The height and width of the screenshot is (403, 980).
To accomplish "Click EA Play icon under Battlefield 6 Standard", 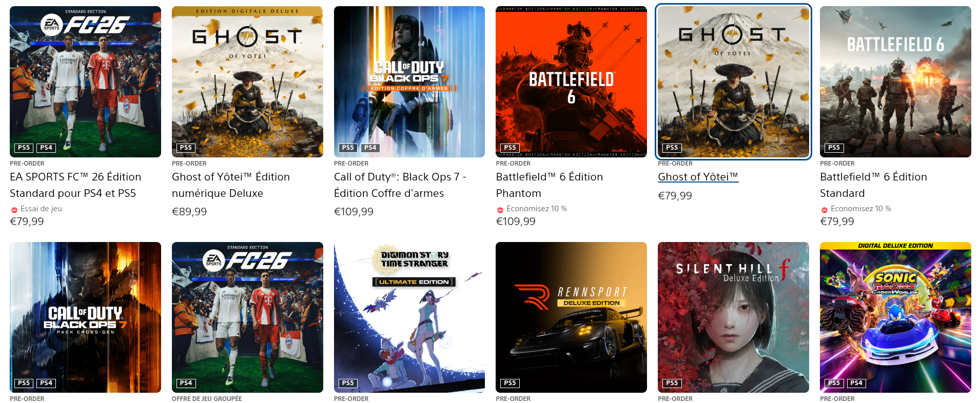I will point(825,210).
